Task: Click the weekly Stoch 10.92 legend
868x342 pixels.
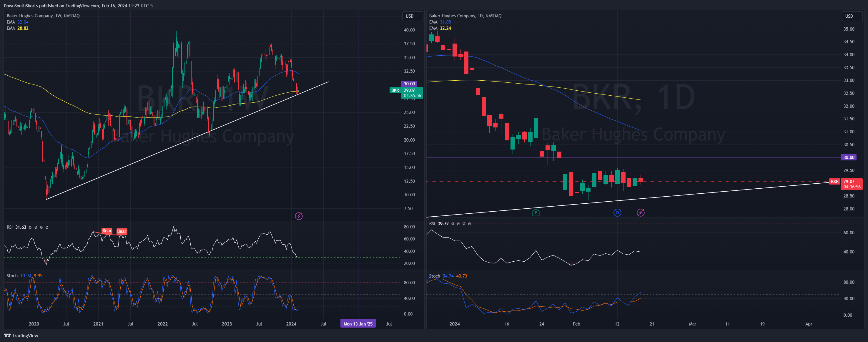Action: click(x=24, y=275)
